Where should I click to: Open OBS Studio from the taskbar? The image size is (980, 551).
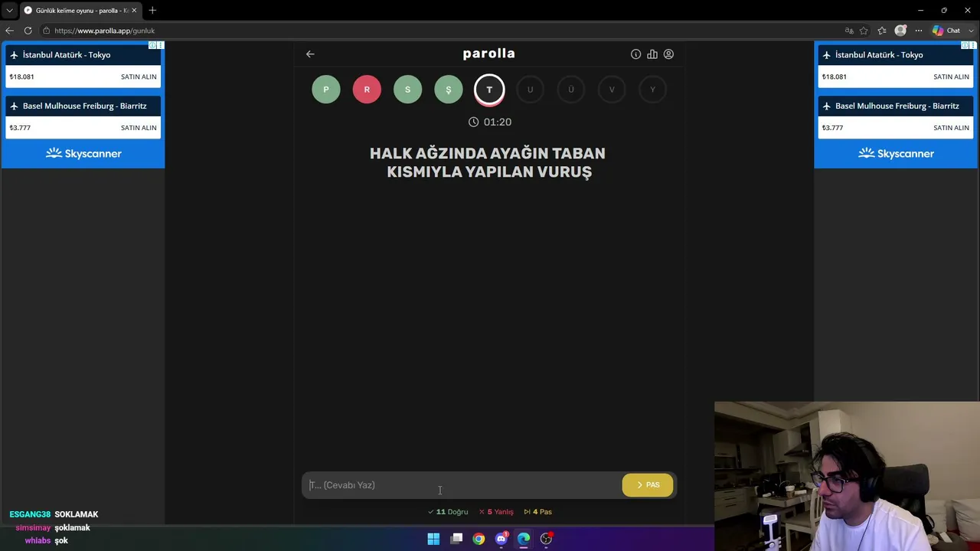546,539
